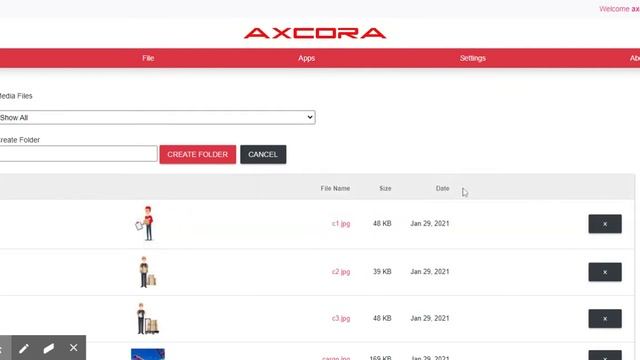Open the Settings menu
The height and width of the screenshot is (360, 640).
pyautogui.click(x=473, y=58)
